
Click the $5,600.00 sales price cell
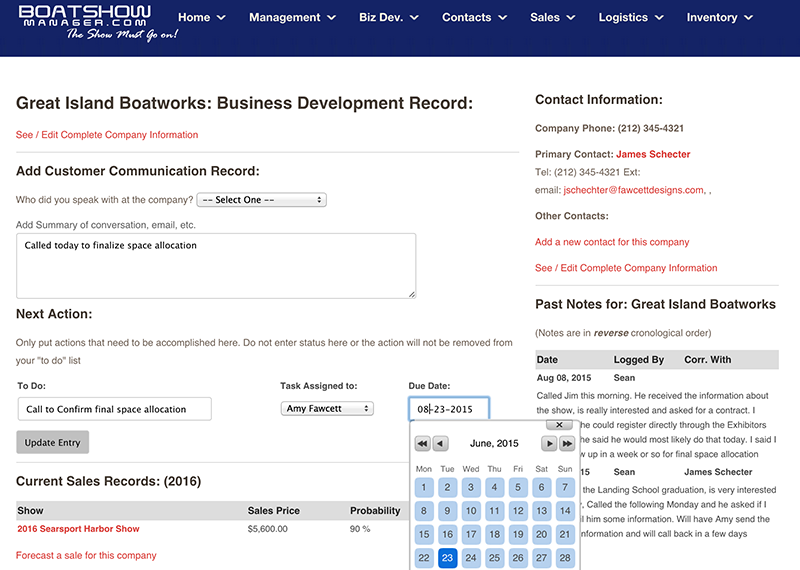267,529
